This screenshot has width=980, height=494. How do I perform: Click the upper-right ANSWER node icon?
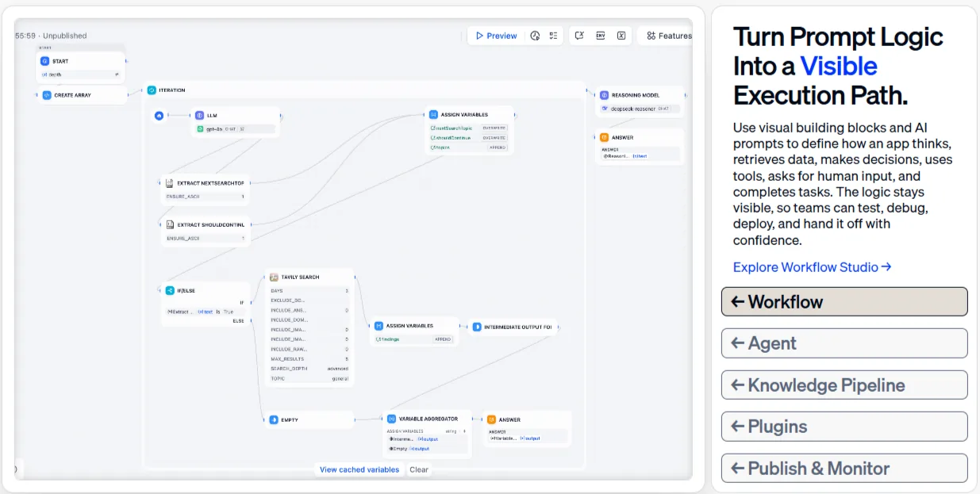[604, 137]
